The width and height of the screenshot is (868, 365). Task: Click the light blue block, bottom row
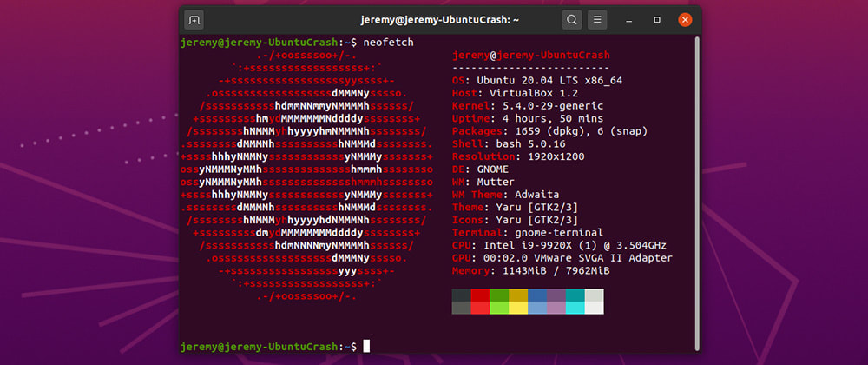pos(537,309)
